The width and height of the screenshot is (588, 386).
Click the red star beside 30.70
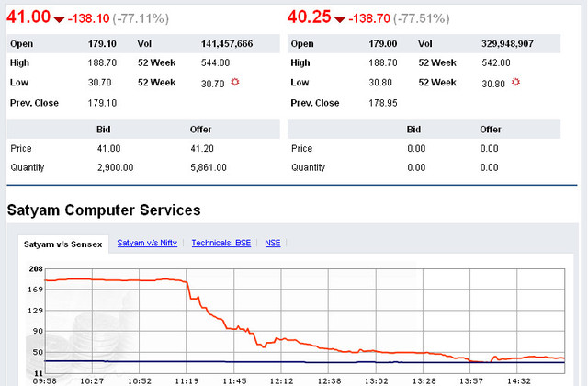(235, 82)
